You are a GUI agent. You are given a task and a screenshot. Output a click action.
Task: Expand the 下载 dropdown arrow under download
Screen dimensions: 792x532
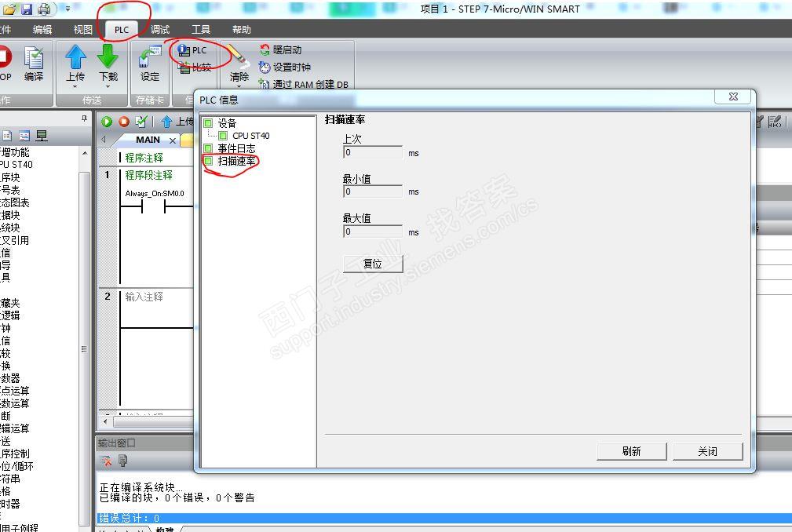pos(108,86)
